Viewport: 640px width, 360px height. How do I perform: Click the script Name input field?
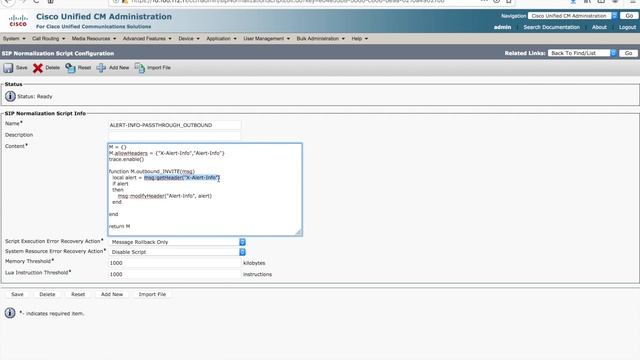(x=174, y=125)
